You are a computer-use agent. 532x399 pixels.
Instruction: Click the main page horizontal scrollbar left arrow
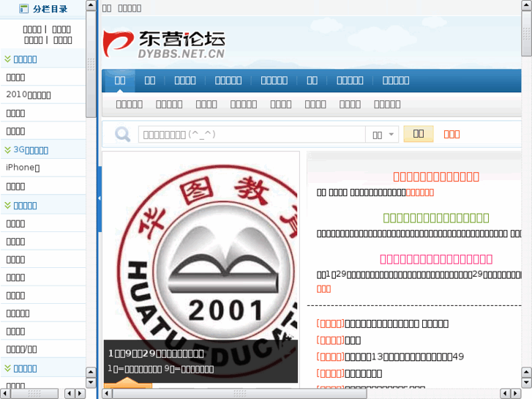coord(107,393)
